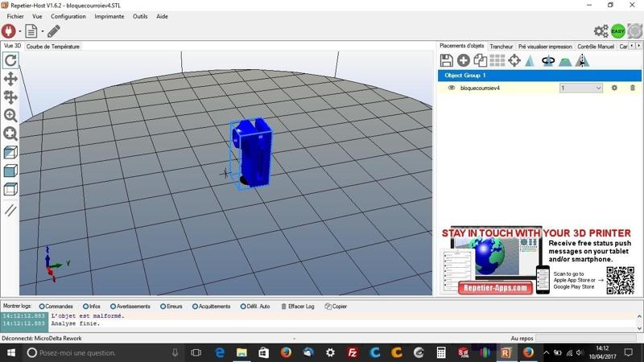Click Mirror object icon
The height and width of the screenshot is (362, 644).
(x=582, y=61)
